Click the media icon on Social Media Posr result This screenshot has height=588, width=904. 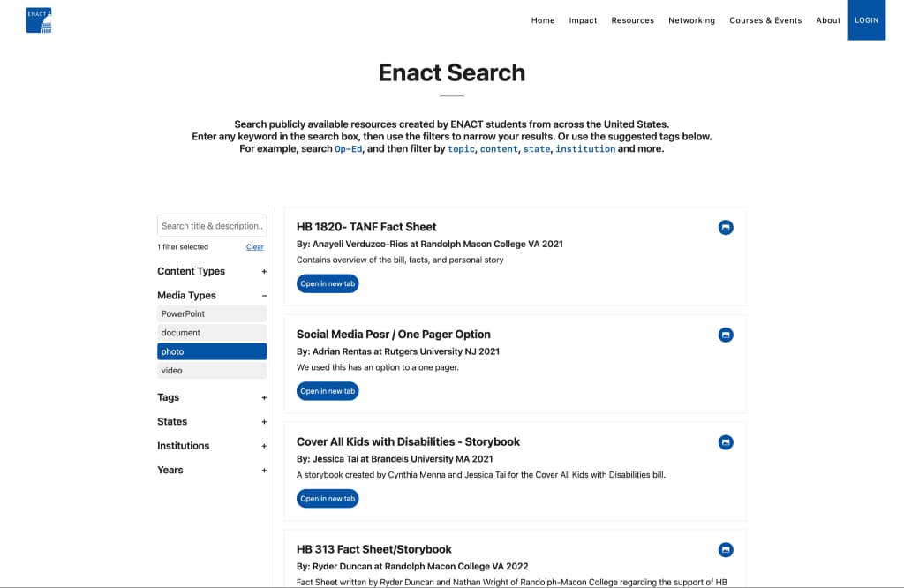[x=726, y=335]
